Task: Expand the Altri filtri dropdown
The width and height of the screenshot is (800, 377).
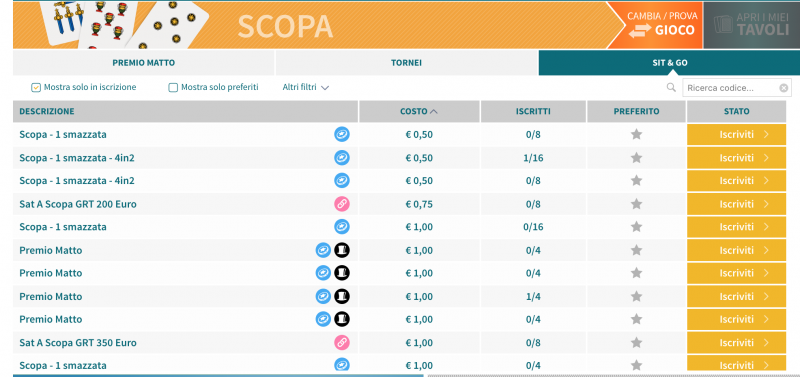Action: (306, 88)
